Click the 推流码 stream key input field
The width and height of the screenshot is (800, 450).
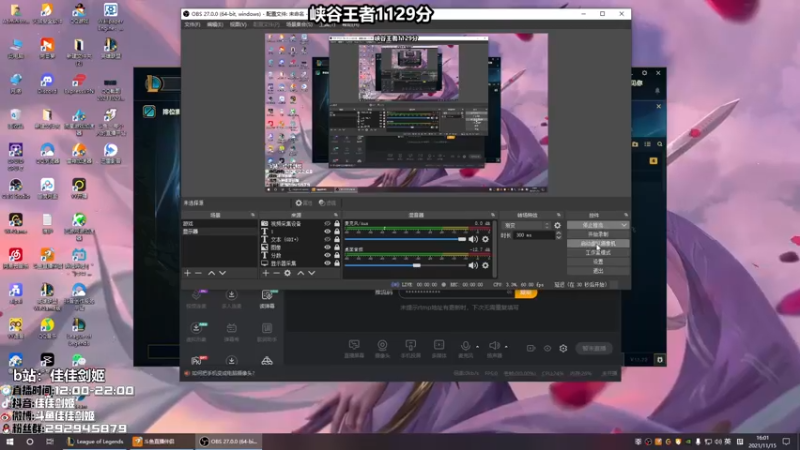coord(456,292)
